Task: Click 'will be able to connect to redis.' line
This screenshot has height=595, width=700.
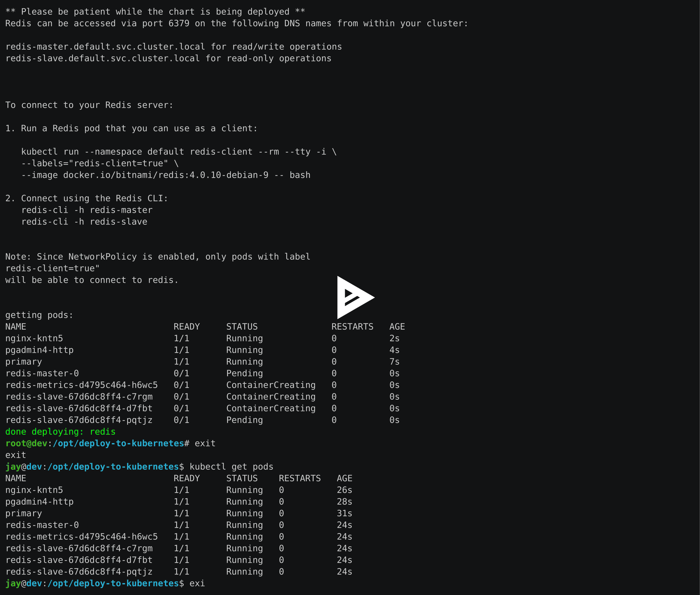Action: [x=92, y=280]
